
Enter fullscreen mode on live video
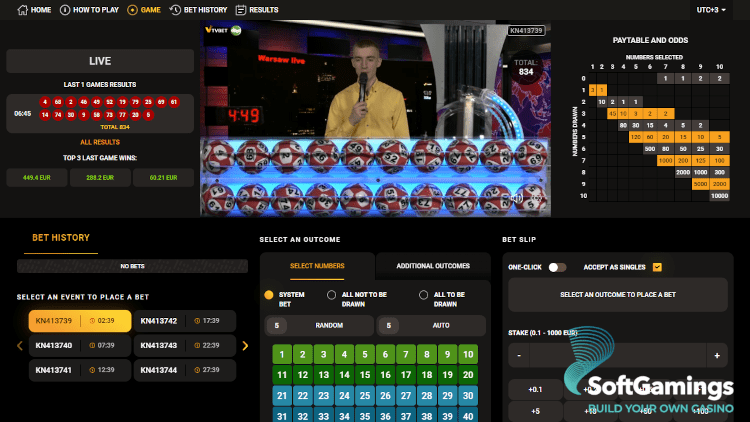(x=538, y=197)
